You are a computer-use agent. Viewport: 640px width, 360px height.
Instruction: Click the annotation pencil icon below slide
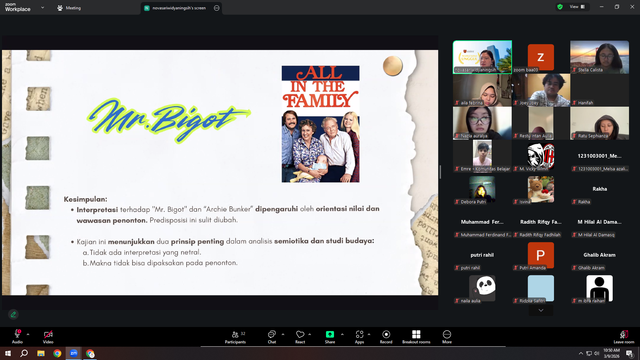pyautogui.click(x=13, y=314)
